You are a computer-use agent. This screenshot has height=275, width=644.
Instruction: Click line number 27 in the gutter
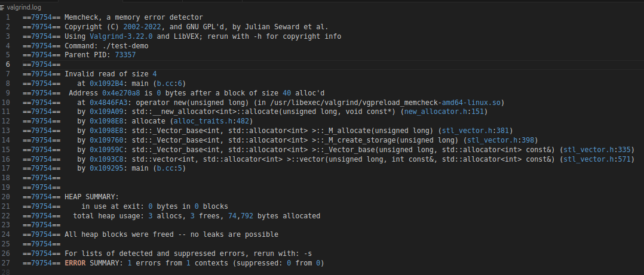pyautogui.click(x=6, y=263)
